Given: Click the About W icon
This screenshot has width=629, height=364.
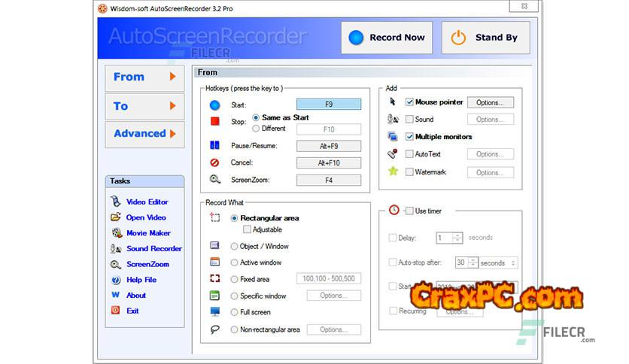Looking at the screenshot, I should tap(116, 295).
